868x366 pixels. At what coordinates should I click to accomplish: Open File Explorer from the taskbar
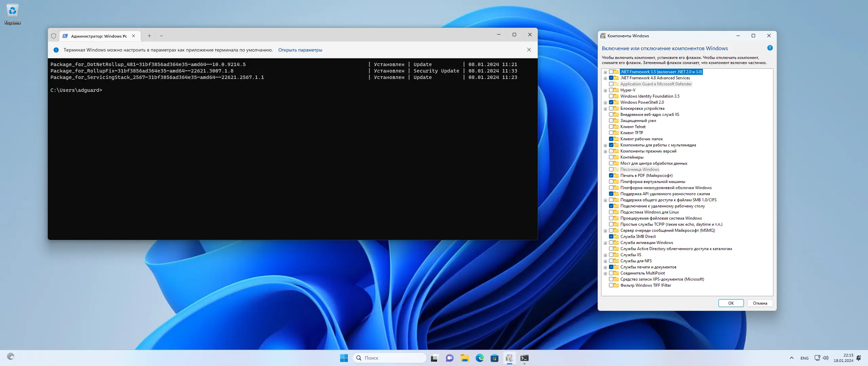tap(465, 358)
